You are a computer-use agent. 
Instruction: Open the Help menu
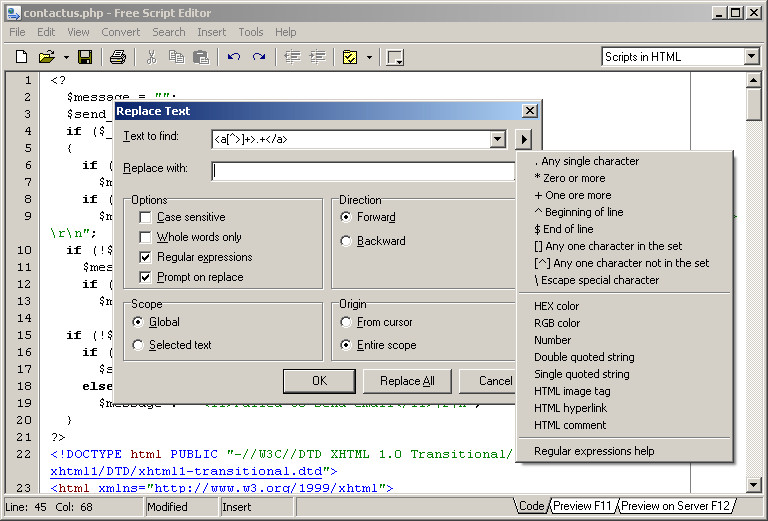click(x=286, y=32)
